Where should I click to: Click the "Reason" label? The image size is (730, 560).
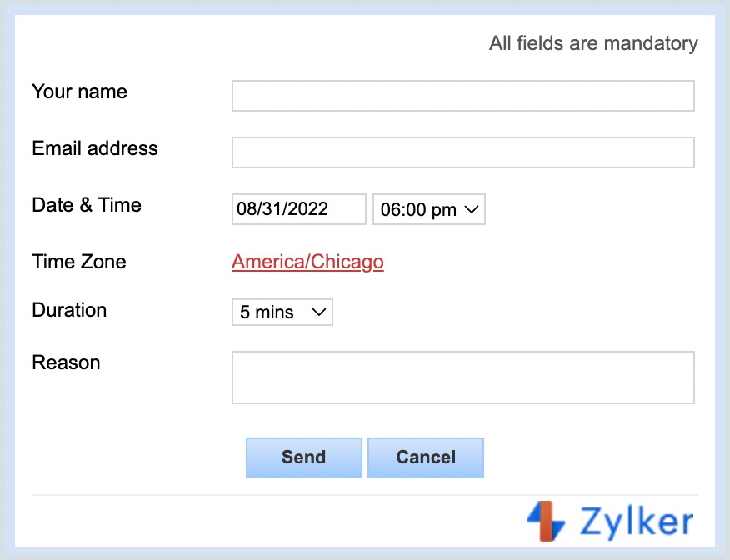click(66, 362)
